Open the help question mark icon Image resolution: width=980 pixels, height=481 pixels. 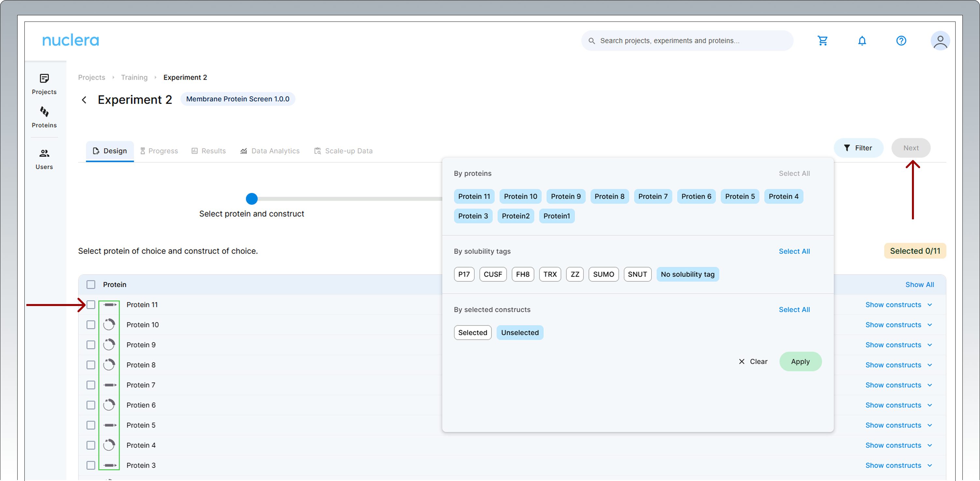coord(901,41)
